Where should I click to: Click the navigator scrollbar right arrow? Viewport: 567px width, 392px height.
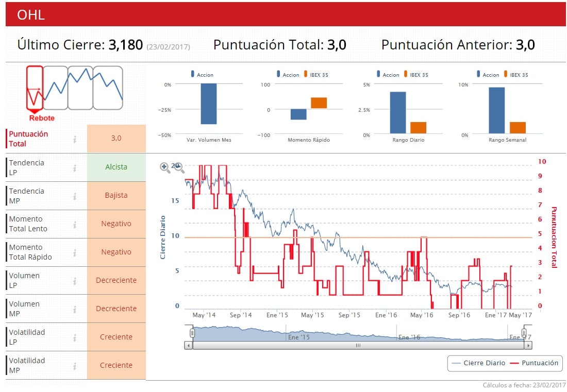pyautogui.click(x=528, y=346)
